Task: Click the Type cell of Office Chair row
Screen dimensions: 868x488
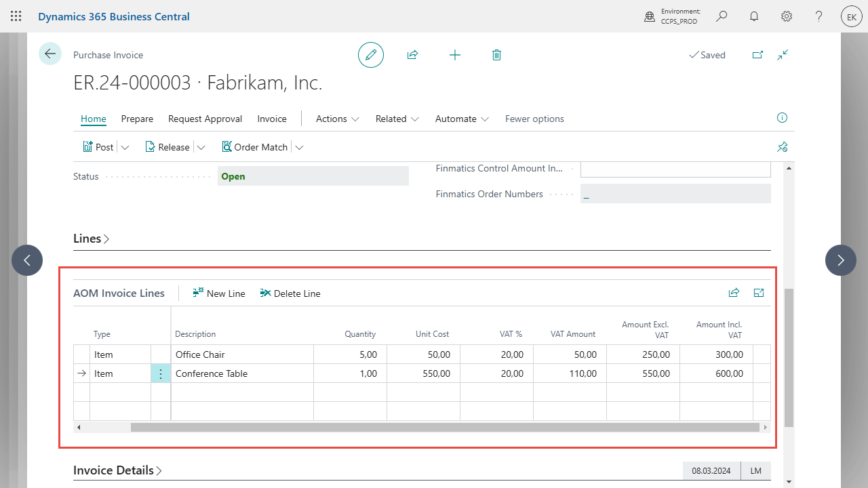Action: tap(120, 354)
